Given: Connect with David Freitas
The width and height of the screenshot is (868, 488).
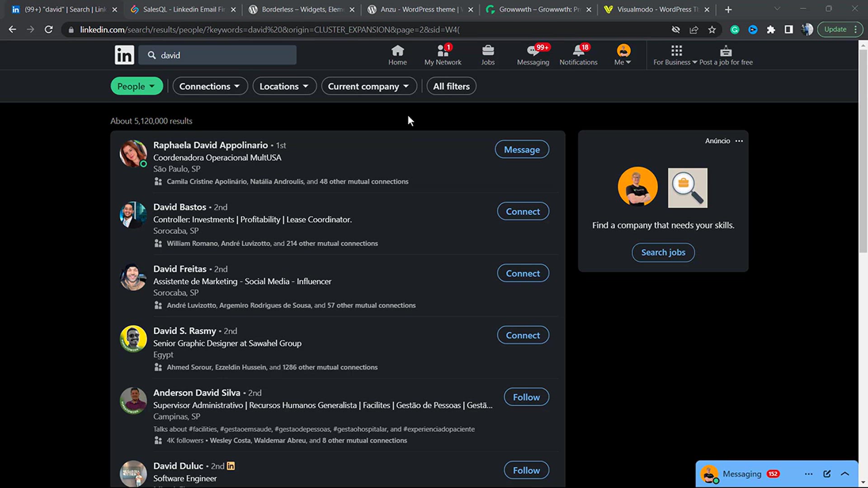Looking at the screenshot, I should click(523, 273).
